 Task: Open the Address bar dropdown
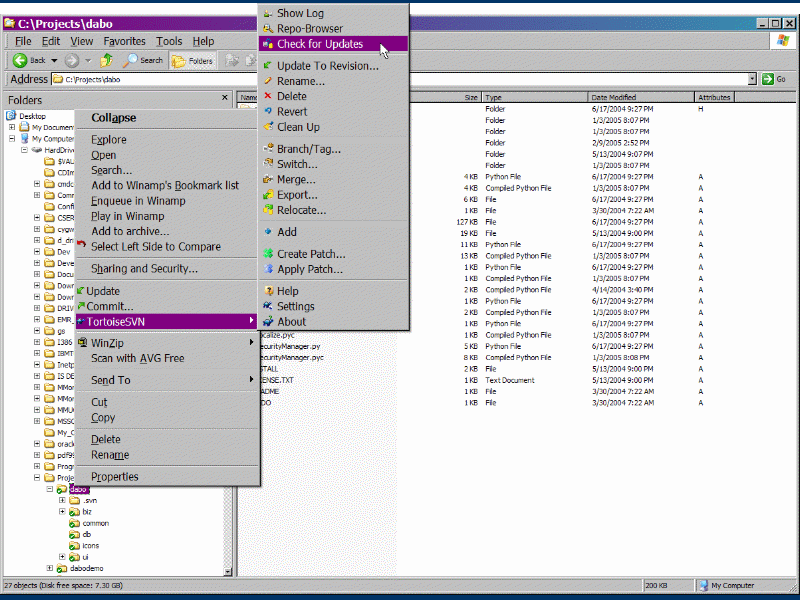click(x=752, y=79)
